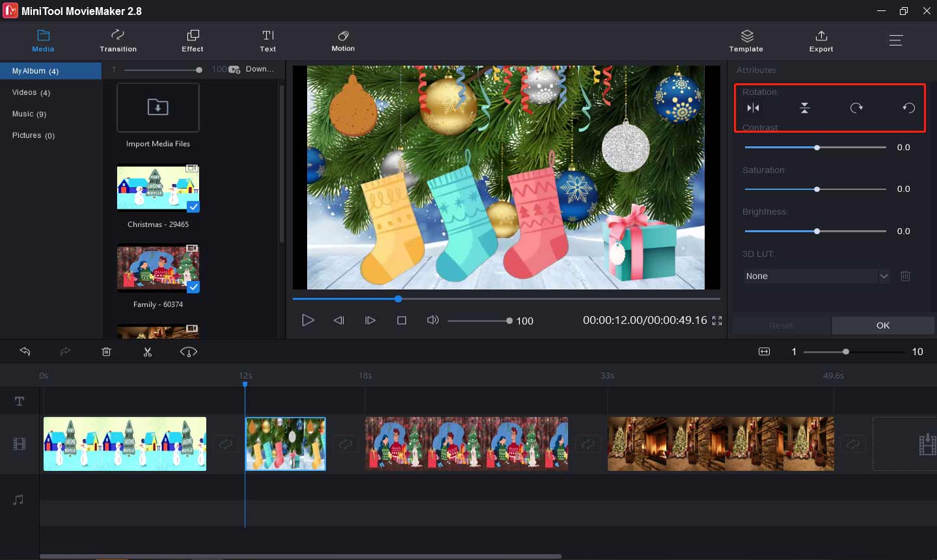Mute the preview audio with the speaker icon
Image resolution: width=937 pixels, height=560 pixels.
433,319
